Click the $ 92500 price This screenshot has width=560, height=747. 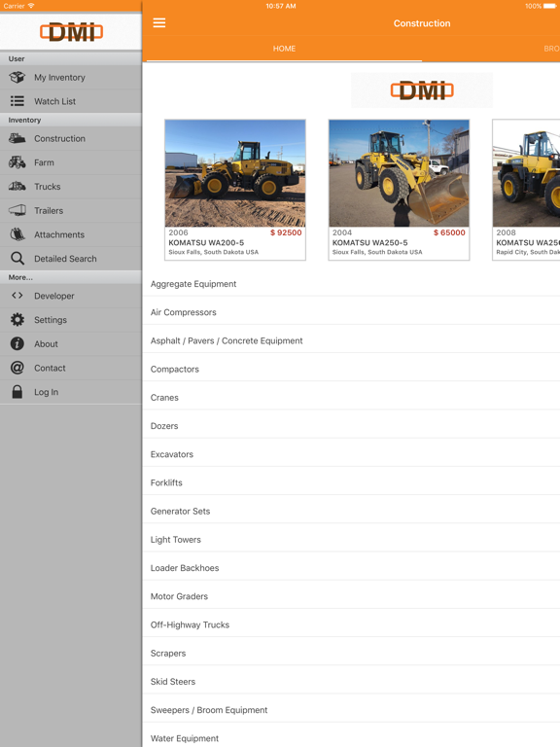click(286, 232)
